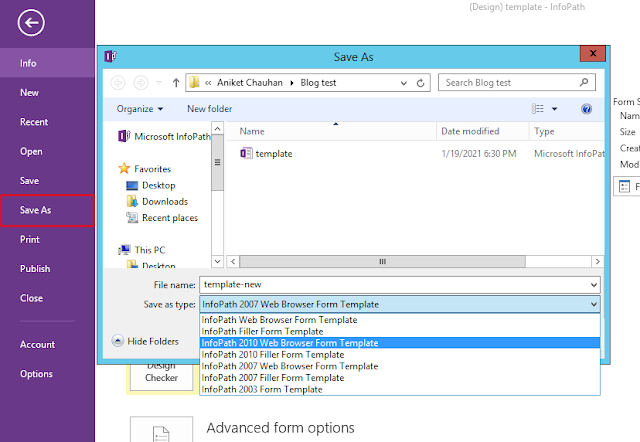Open the recent locations dropdown arrow
The image size is (640, 442).
pyautogui.click(x=159, y=83)
